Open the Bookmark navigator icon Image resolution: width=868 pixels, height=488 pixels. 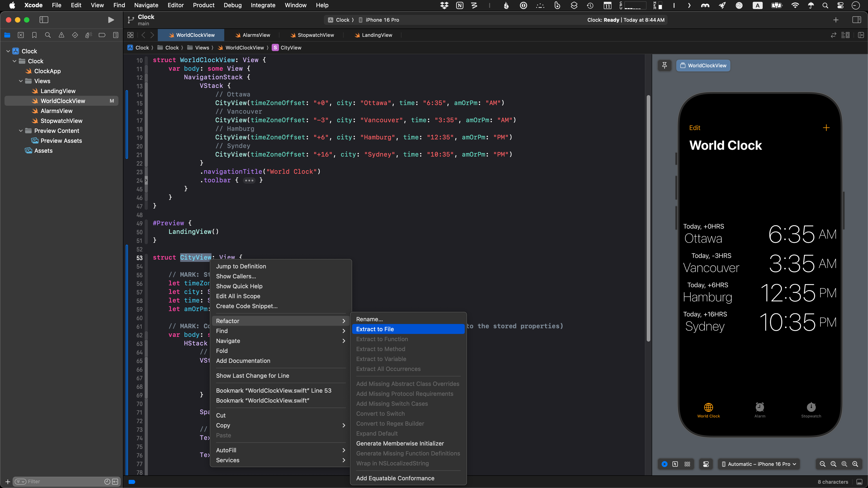point(34,35)
